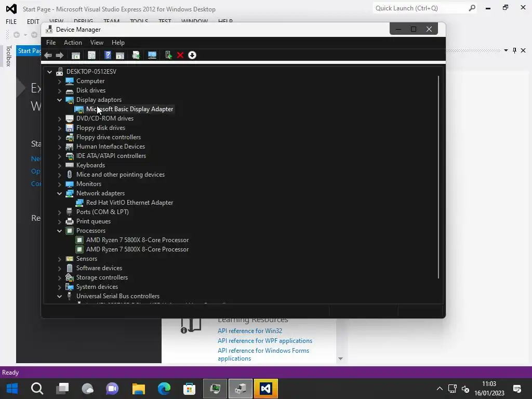The width and height of the screenshot is (532, 399).
Task: Select Microsoft Basic Display Adapter device
Action: tap(129, 109)
